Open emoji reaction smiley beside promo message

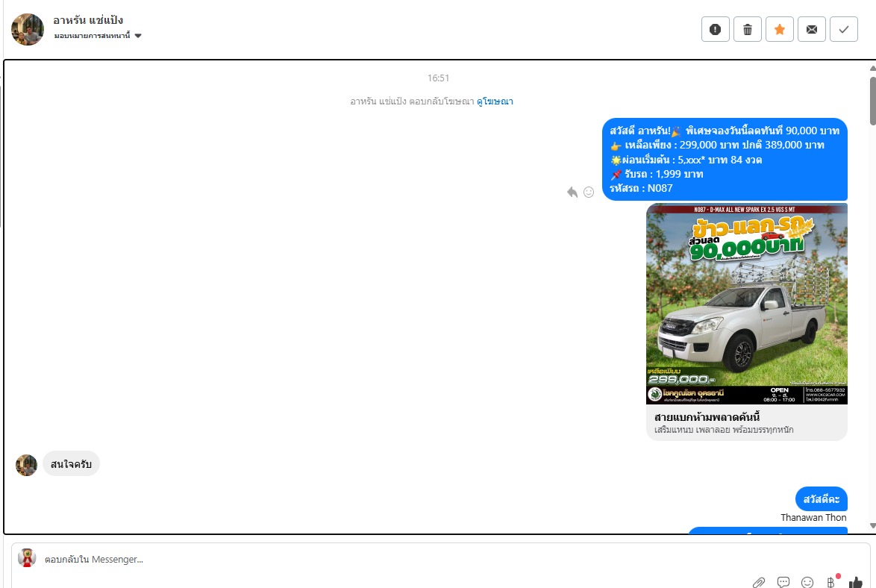589,193
